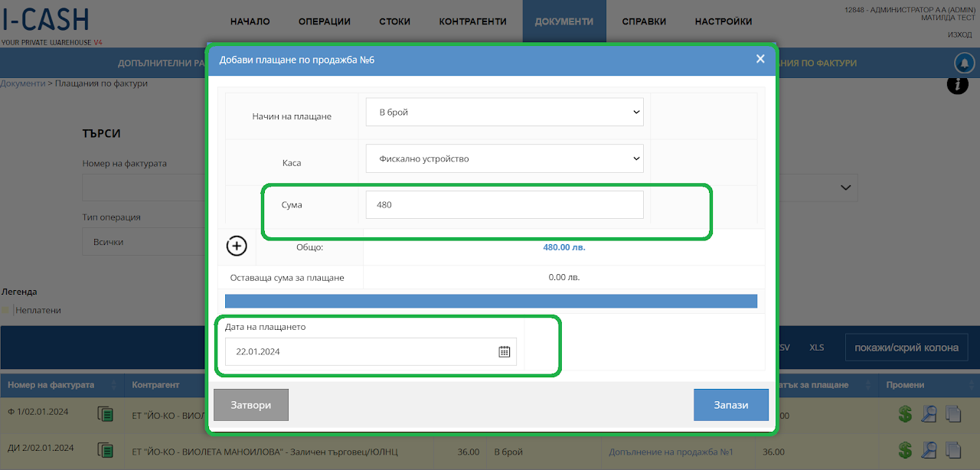This screenshot has height=470, width=980.
Task: Click the I-CASH logo
Action: click(x=46, y=19)
